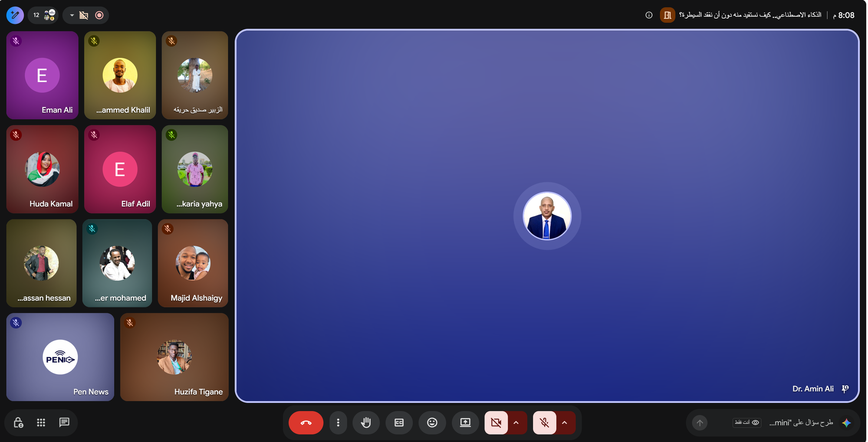Toggle the recording indicator button

(99, 15)
